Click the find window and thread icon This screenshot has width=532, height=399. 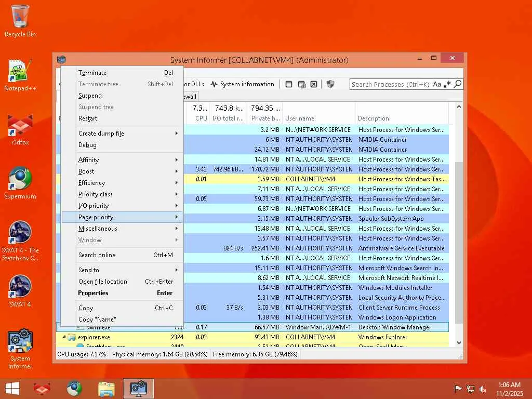pos(301,84)
